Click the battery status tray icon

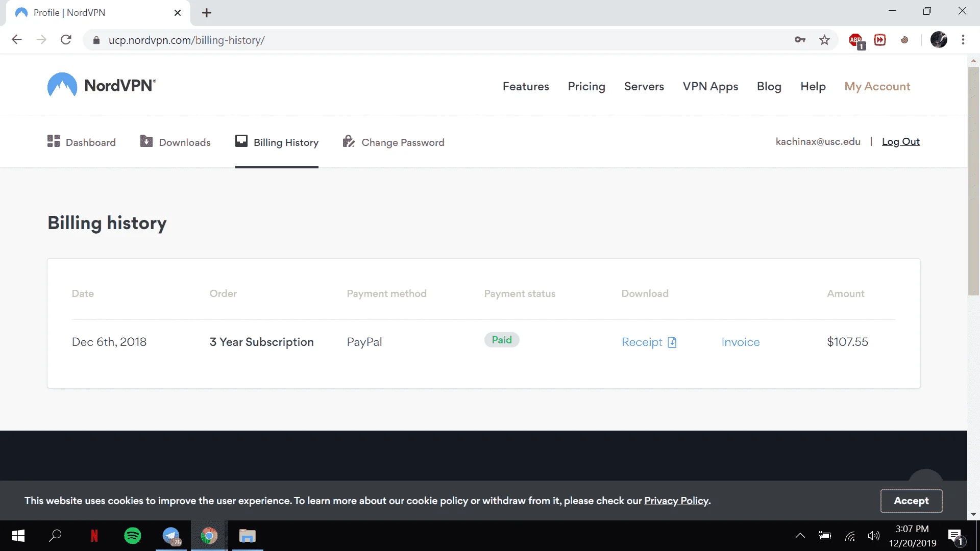point(825,536)
